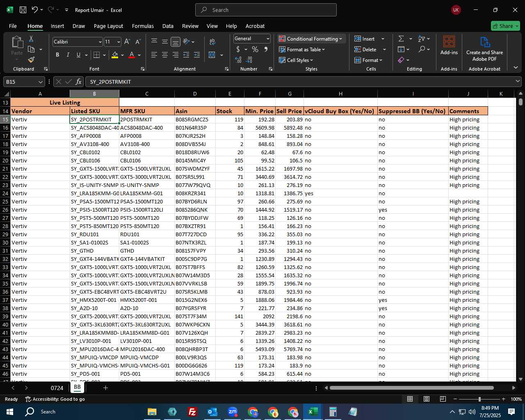This screenshot has height=420, width=525.
Task: Click the Comma Style icon
Action: (x=266, y=50)
